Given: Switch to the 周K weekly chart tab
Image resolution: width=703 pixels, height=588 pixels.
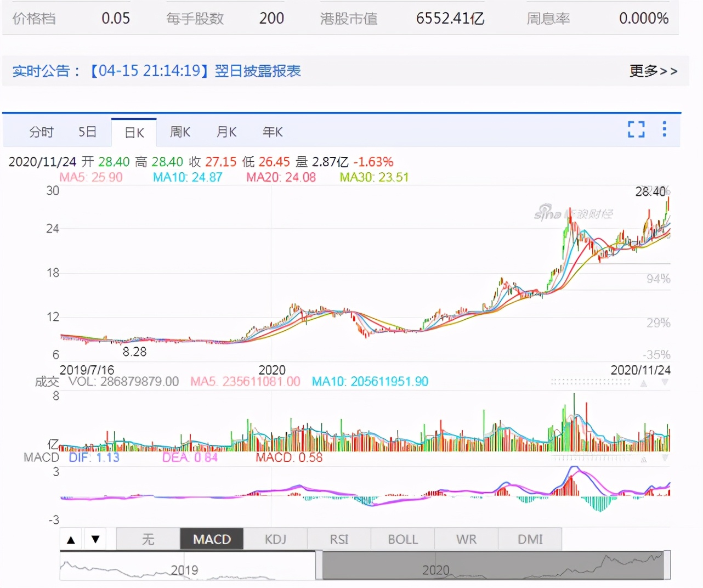Looking at the screenshot, I should click(180, 132).
